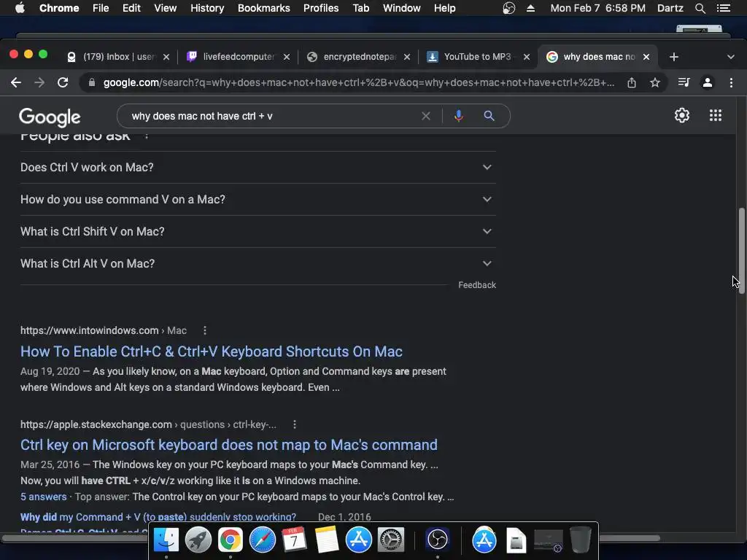The image size is (747, 560).
Task: Go back to previous page in Chrome
Action: (16, 82)
